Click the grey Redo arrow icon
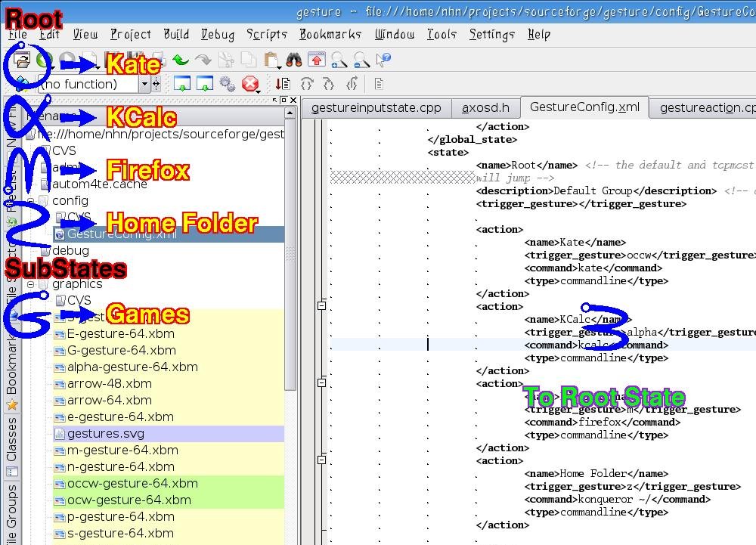Viewport: 756px width, 545px height. pos(203,60)
